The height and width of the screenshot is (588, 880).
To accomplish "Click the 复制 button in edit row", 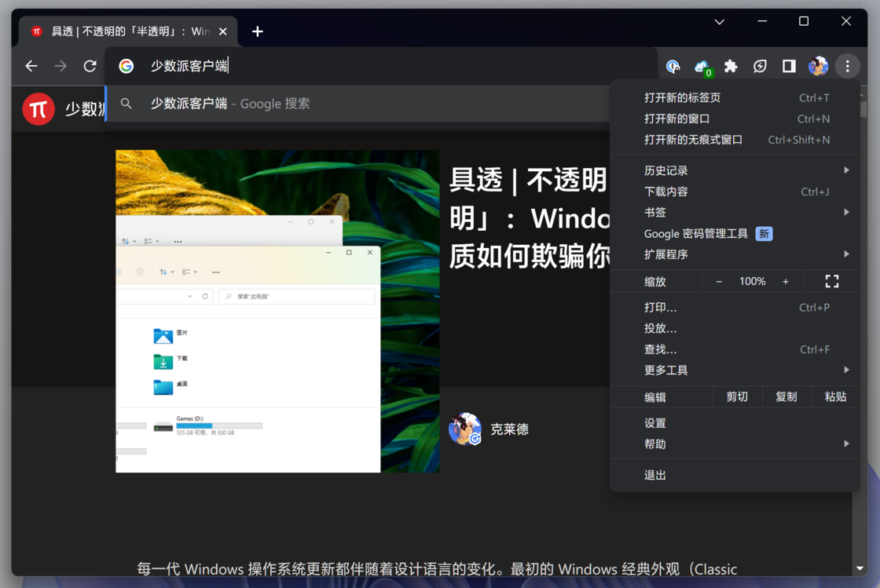I will (786, 396).
